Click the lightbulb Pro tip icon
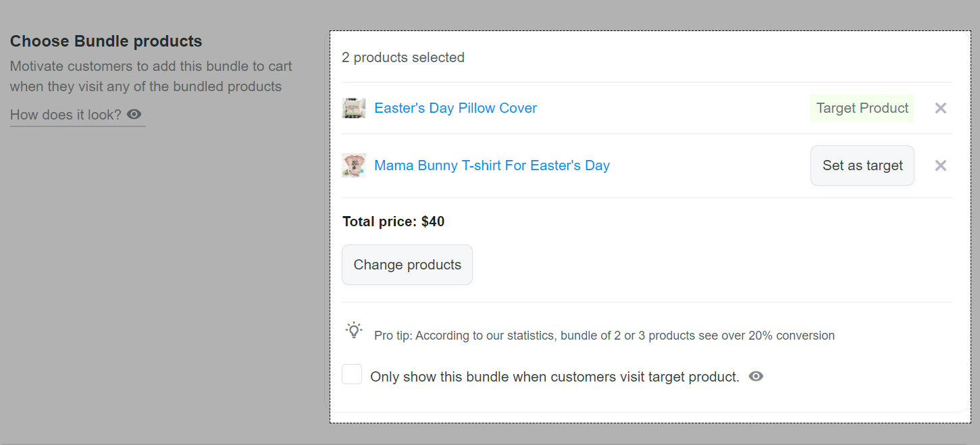 pos(354,330)
